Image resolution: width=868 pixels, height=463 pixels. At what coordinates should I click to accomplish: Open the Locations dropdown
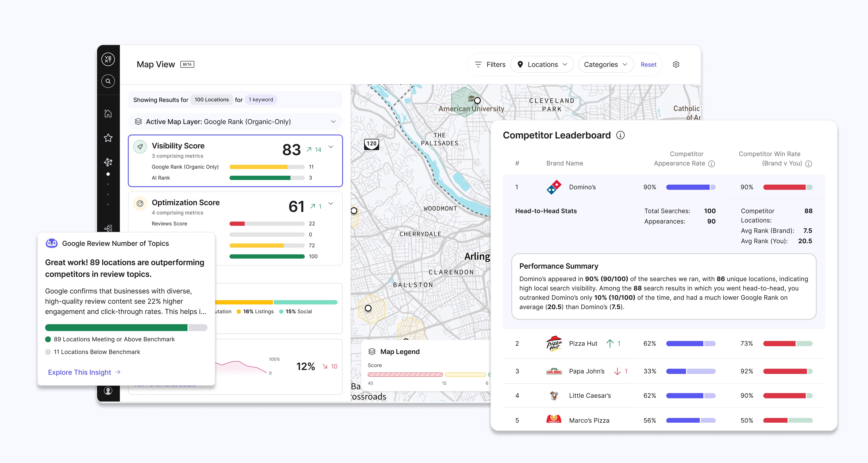point(542,64)
